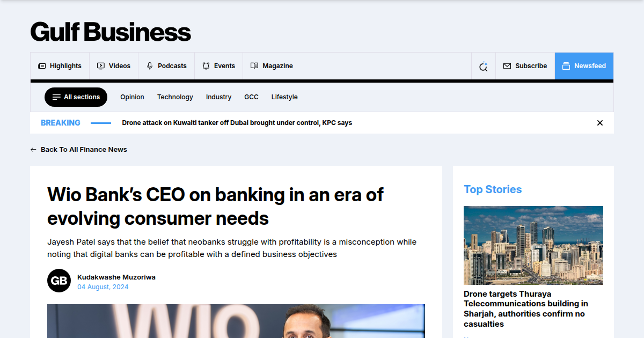644x338 pixels.
Task: Read the Drone attack on Kuwaiti tanker story
Action: [x=237, y=122]
